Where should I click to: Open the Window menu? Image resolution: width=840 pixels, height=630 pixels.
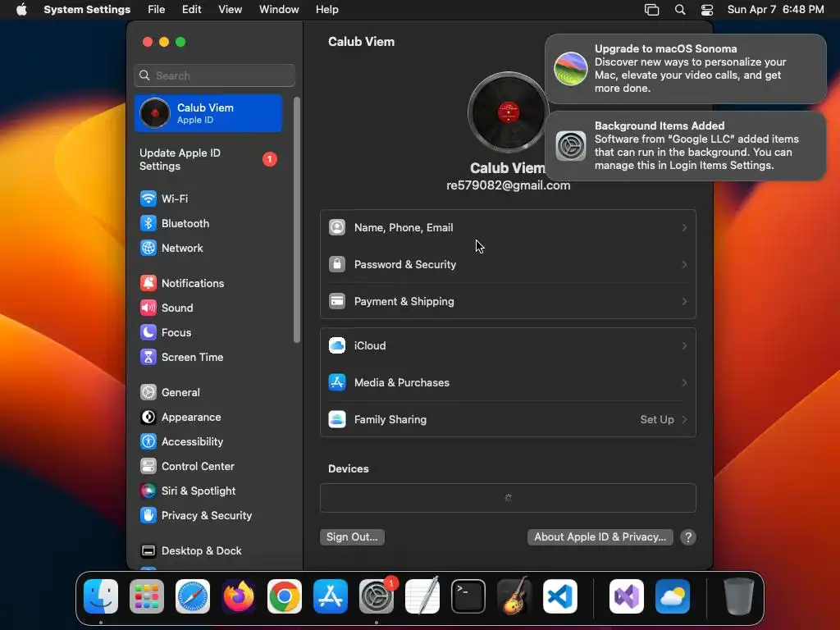279,10
